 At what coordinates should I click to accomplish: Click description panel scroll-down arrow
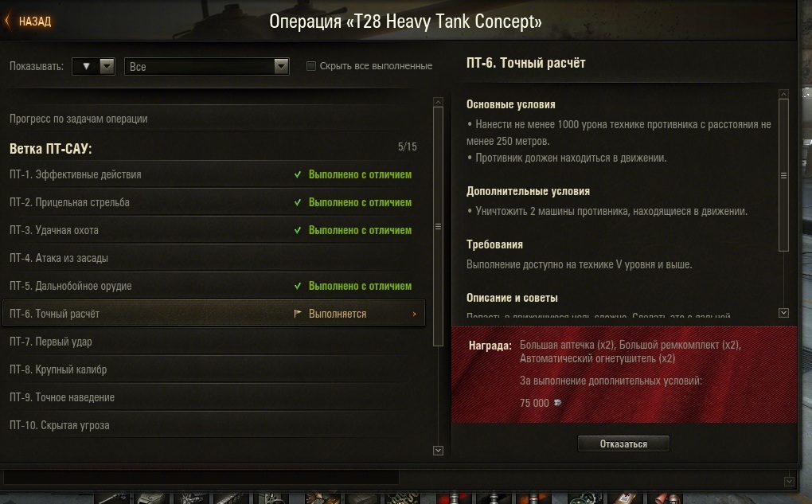click(783, 312)
